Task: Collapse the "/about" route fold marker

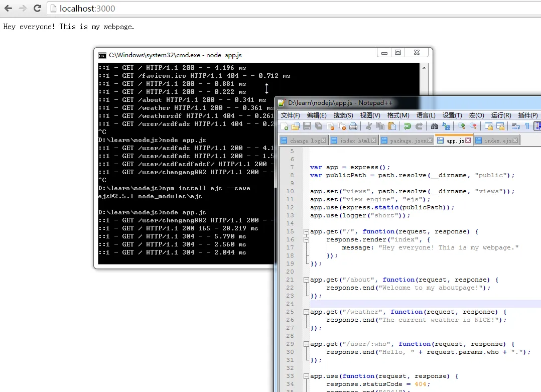Action: [306, 280]
